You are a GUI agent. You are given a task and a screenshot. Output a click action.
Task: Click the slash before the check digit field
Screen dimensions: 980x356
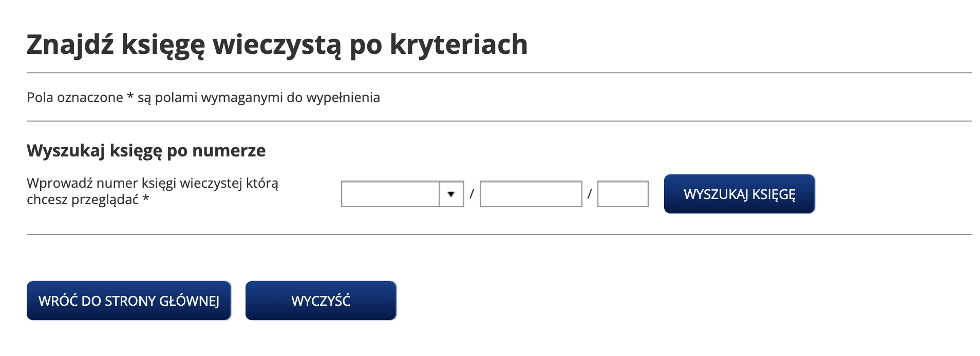(x=590, y=194)
